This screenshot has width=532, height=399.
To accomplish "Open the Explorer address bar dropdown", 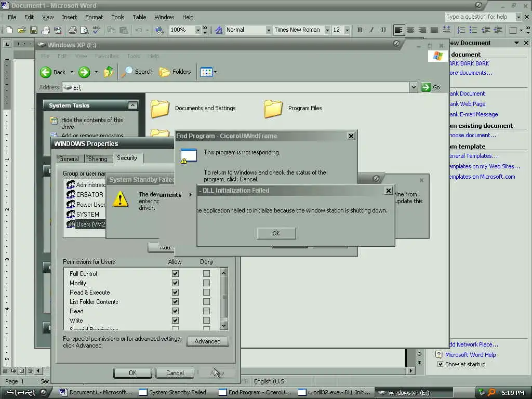I will (x=414, y=87).
